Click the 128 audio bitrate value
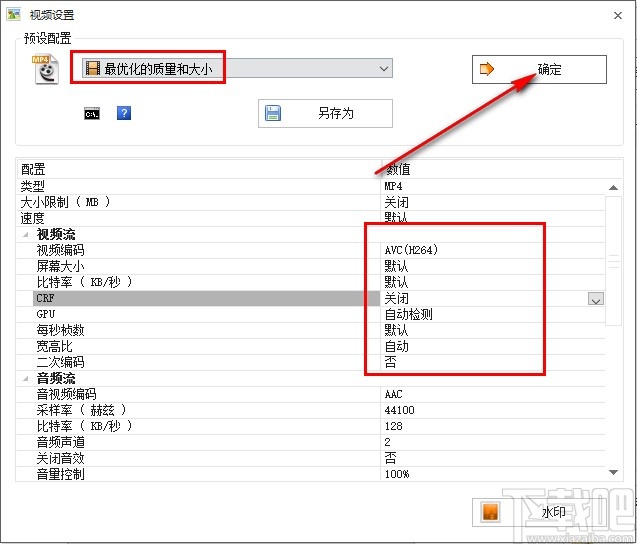This screenshot has height=544, width=637. point(393,426)
